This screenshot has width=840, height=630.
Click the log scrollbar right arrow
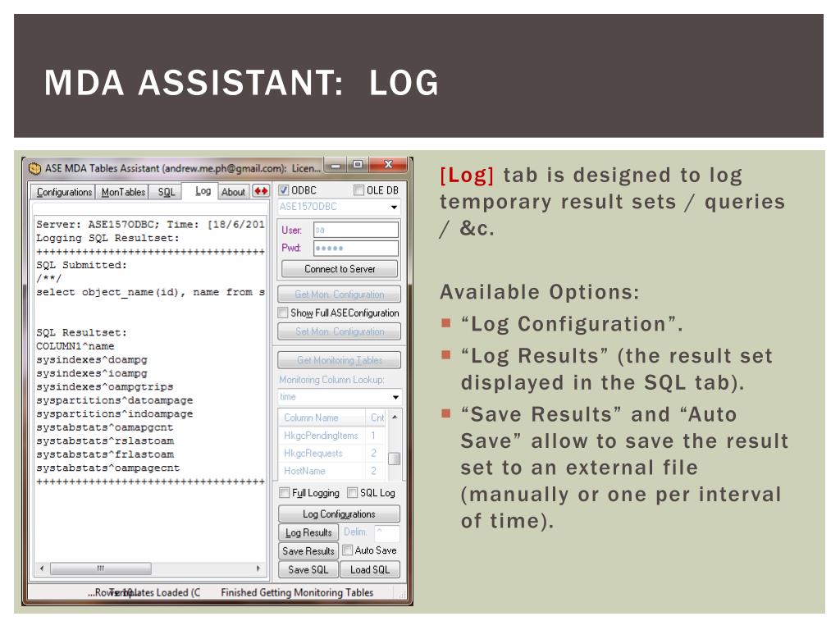tap(258, 568)
